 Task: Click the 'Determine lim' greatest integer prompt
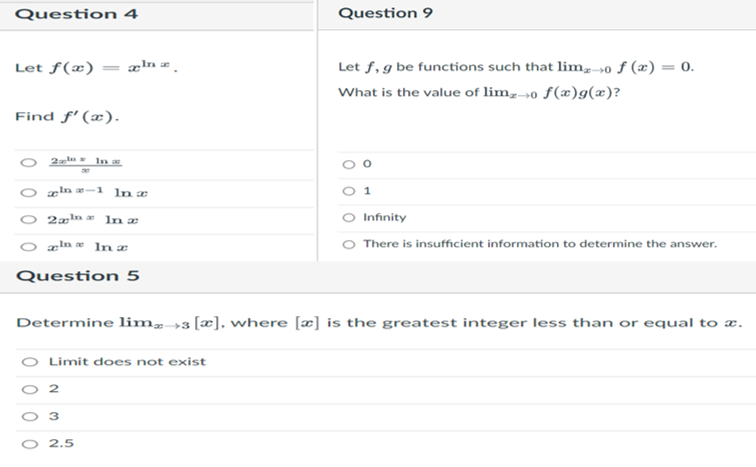[x=380, y=323]
